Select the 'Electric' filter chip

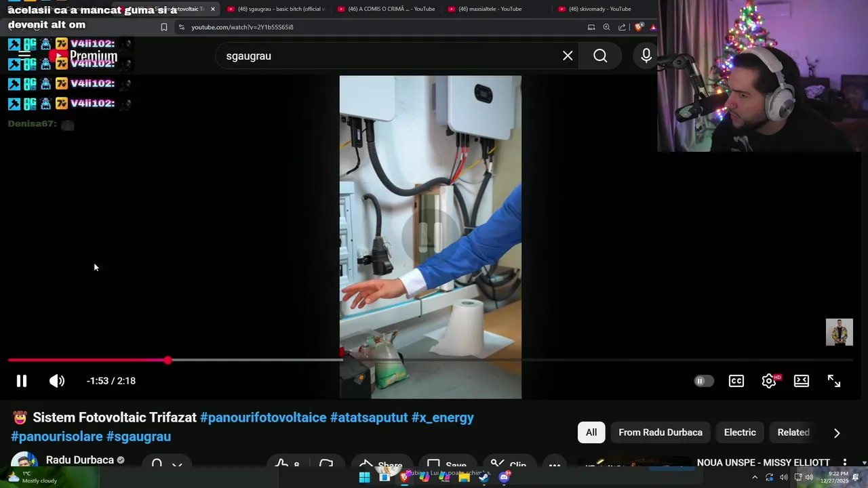[740, 432]
